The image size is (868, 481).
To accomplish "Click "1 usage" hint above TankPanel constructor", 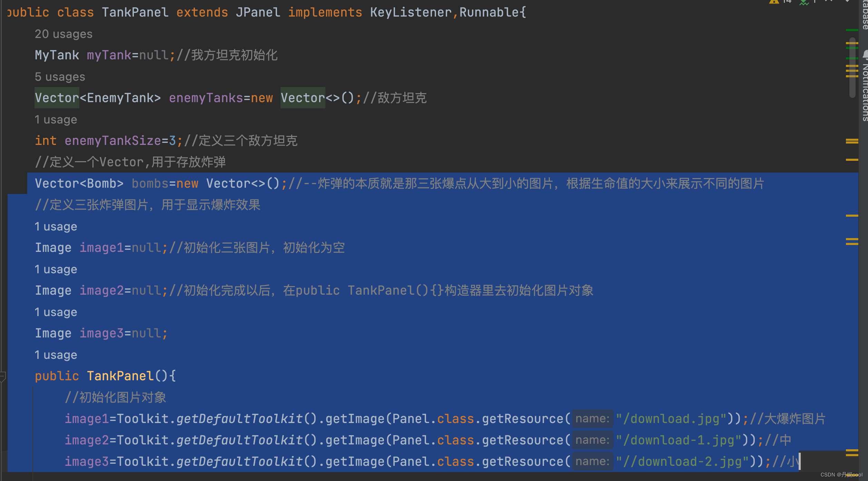I will pos(56,355).
